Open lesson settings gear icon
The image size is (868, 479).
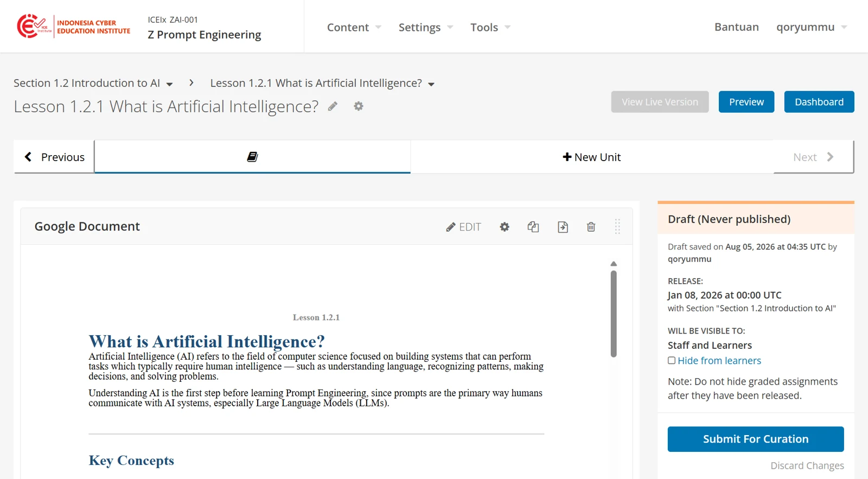click(359, 106)
